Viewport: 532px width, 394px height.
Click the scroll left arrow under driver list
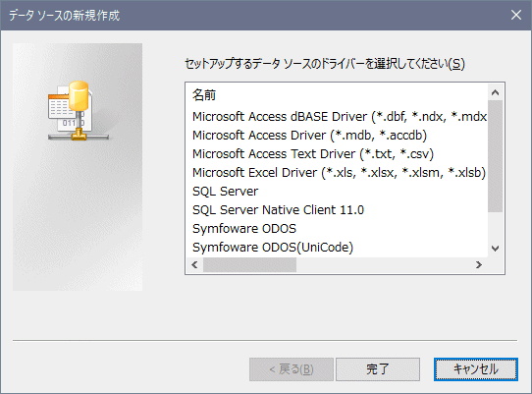click(x=194, y=264)
